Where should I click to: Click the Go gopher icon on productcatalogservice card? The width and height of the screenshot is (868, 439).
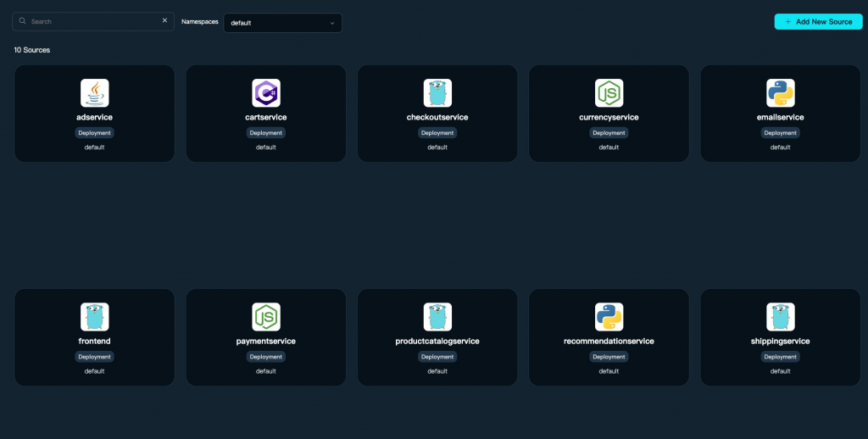pos(438,317)
